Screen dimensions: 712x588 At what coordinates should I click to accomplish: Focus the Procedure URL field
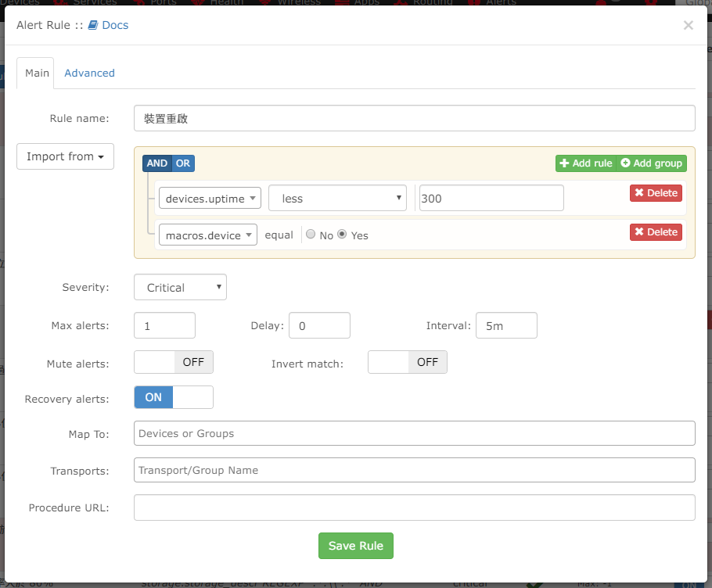click(414, 507)
